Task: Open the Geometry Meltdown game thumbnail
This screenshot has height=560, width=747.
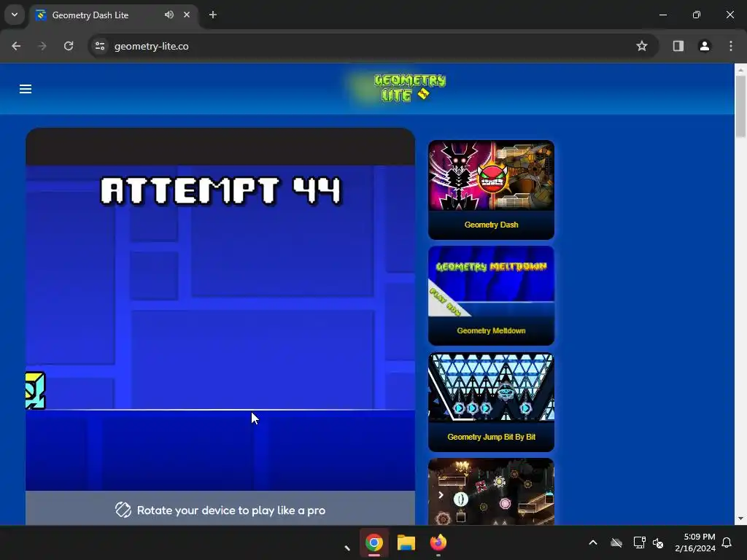Action: (491, 281)
